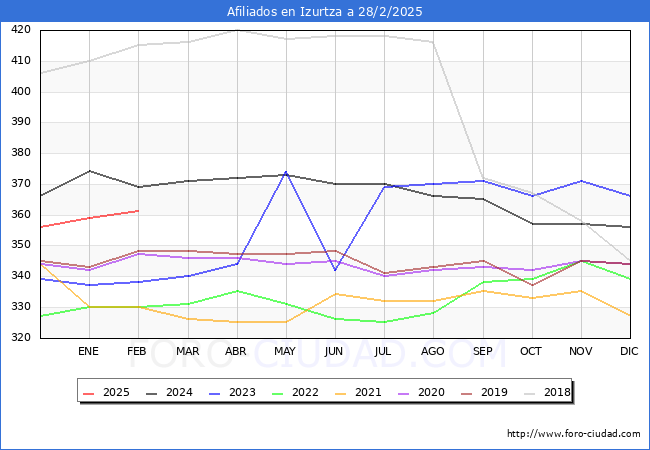Click the MAY month axis label

click(285, 351)
